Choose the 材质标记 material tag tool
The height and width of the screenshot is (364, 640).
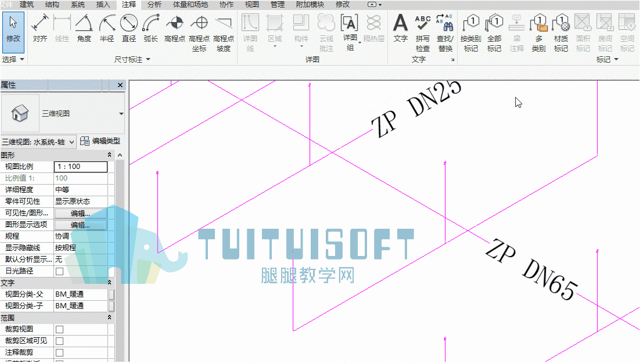[x=561, y=33]
